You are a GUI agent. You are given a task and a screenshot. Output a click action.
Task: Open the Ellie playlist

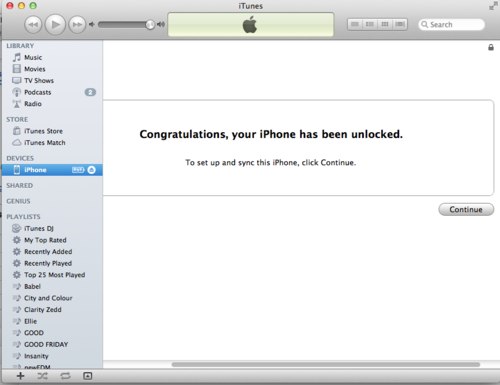click(52, 321)
